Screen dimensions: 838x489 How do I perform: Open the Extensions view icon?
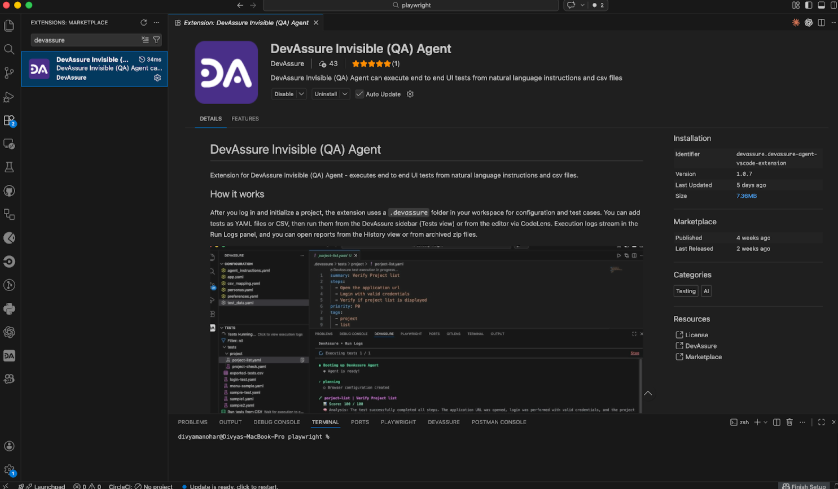click(x=9, y=120)
